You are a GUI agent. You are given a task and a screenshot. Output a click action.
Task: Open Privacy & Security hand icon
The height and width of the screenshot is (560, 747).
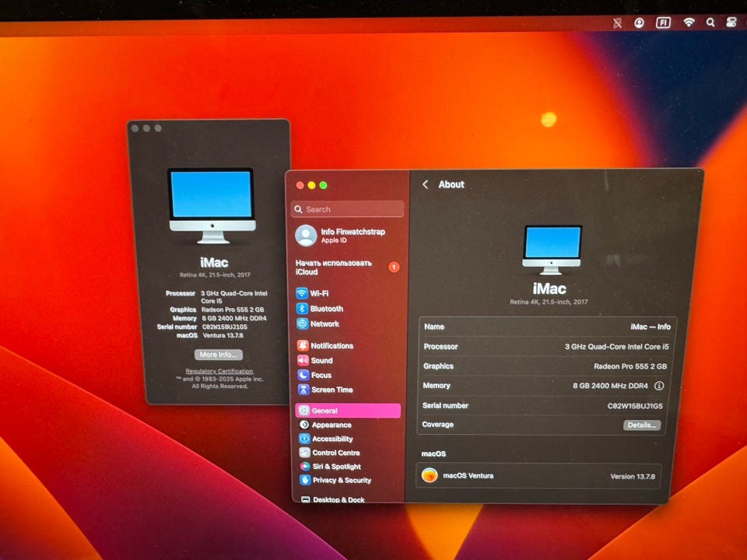point(305,480)
